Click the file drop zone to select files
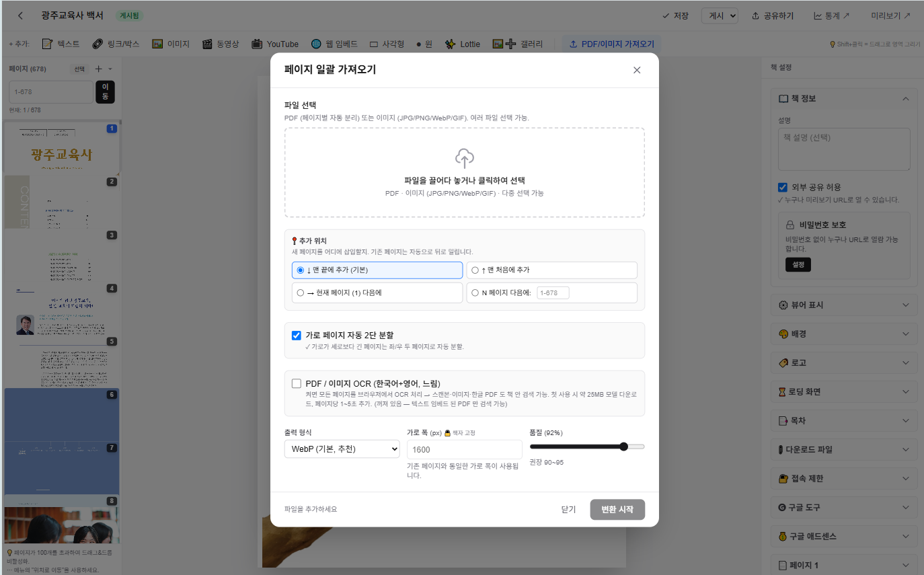Viewport: 924px width, 575px height. coord(465,173)
